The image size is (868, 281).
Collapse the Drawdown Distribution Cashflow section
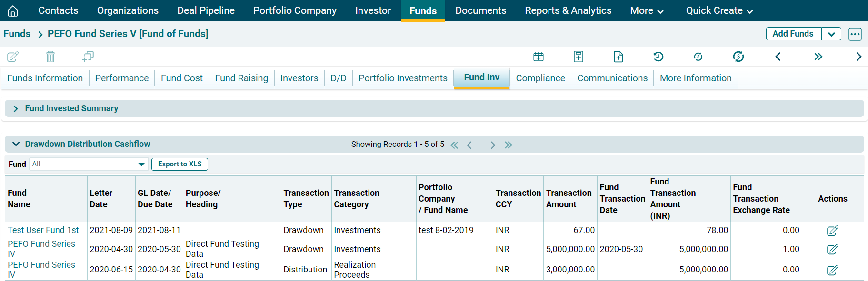pos(16,144)
